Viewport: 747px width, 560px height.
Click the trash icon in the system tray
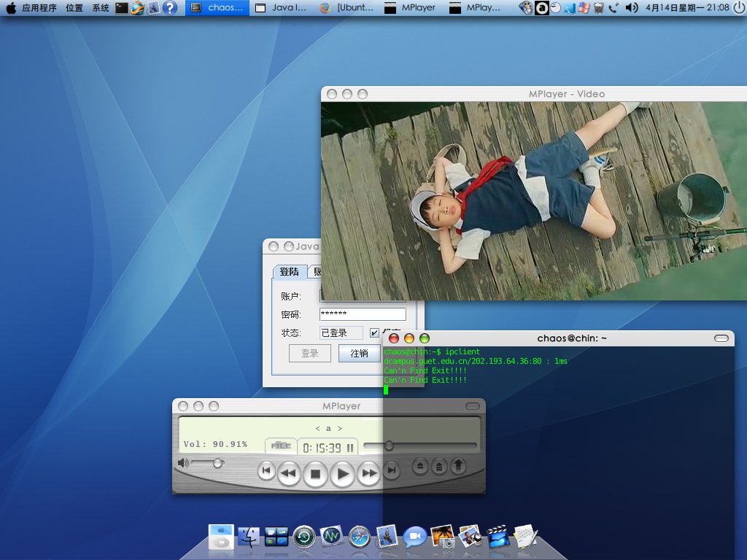tap(599, 7)
